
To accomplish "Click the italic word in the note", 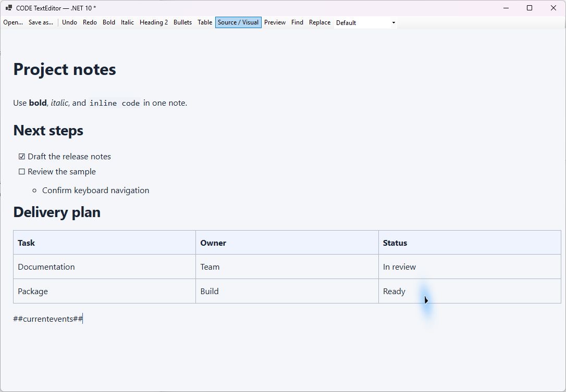I will point(59,103).
